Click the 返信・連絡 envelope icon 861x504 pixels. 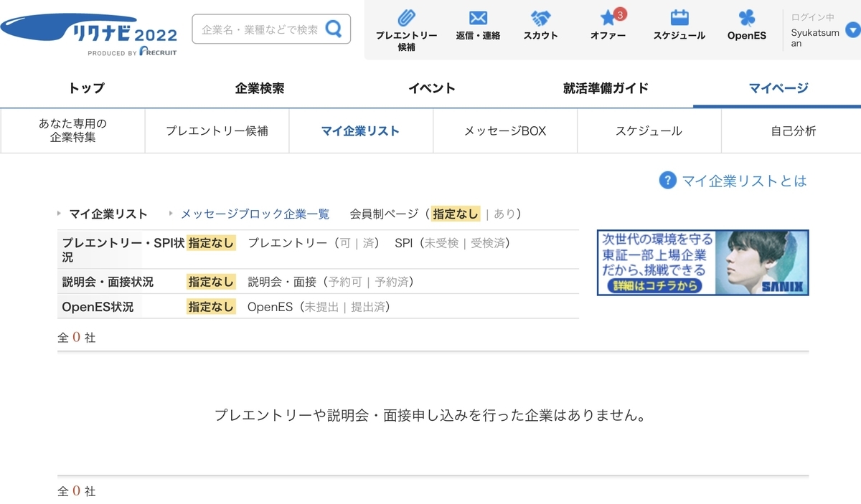click(478, 17)
